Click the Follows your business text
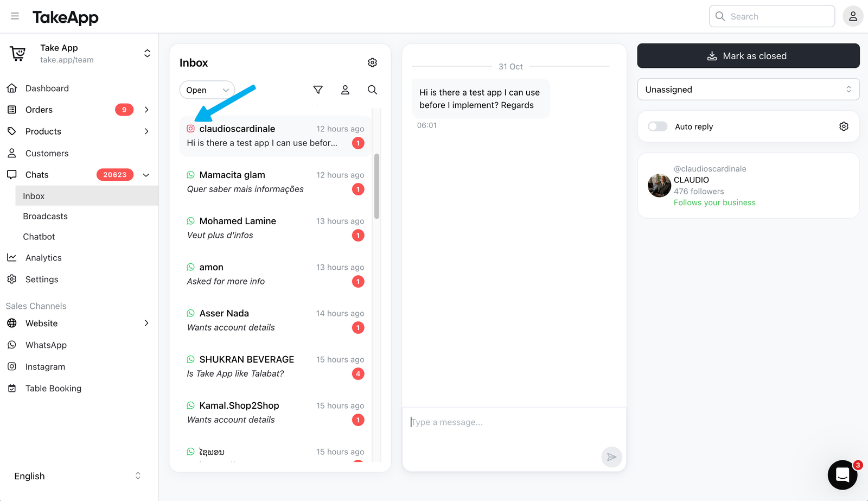 click(x=714, y=202)
